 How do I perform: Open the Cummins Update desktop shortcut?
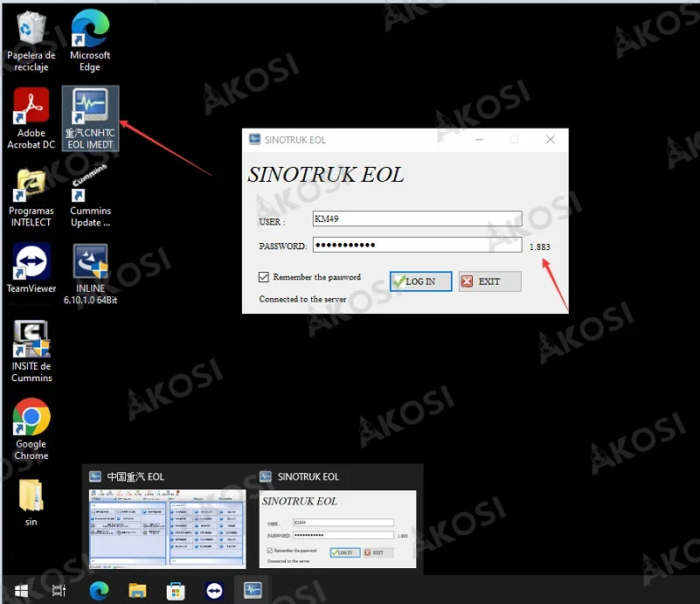pyautogui.click(x=90, y=197)
